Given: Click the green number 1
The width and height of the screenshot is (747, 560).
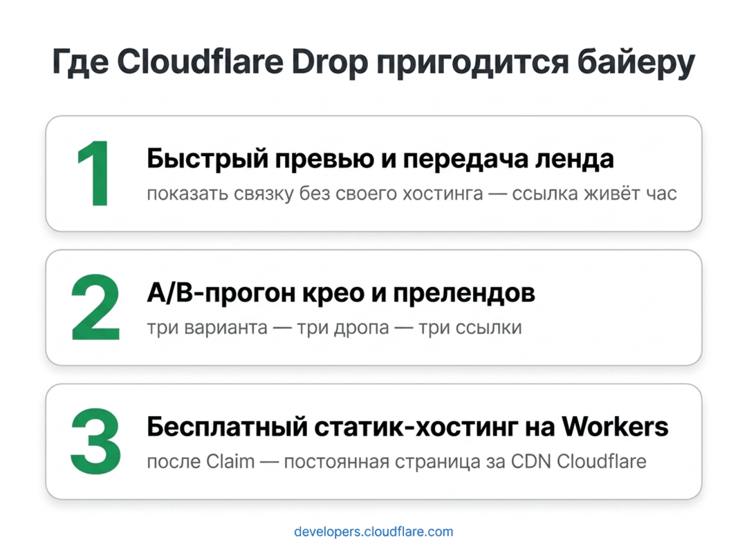Looking at the screenshot, I should pos(94,174).
